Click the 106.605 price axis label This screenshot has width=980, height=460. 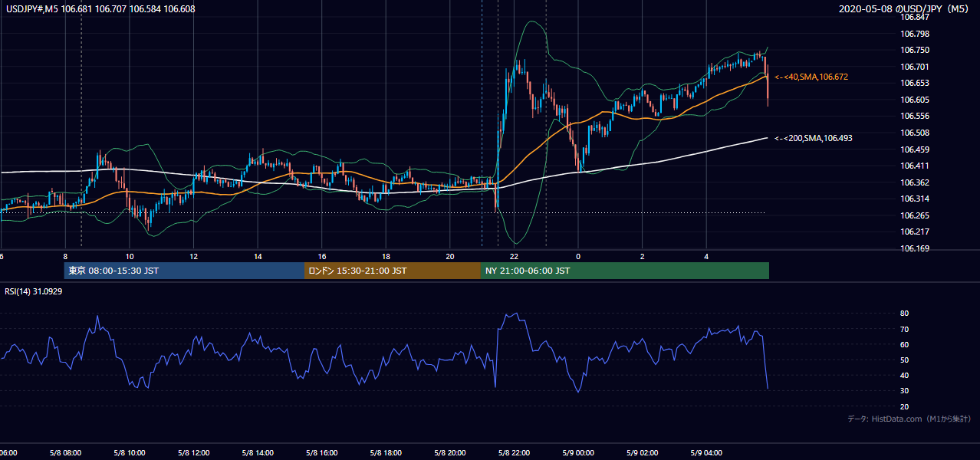pyautogui.click(x=915, y=100)
